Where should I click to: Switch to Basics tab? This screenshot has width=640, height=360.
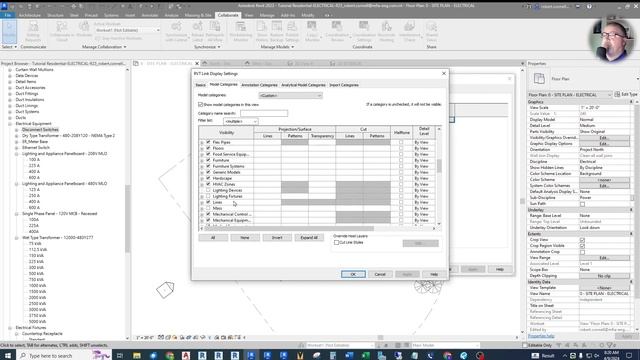click(200, 85)
